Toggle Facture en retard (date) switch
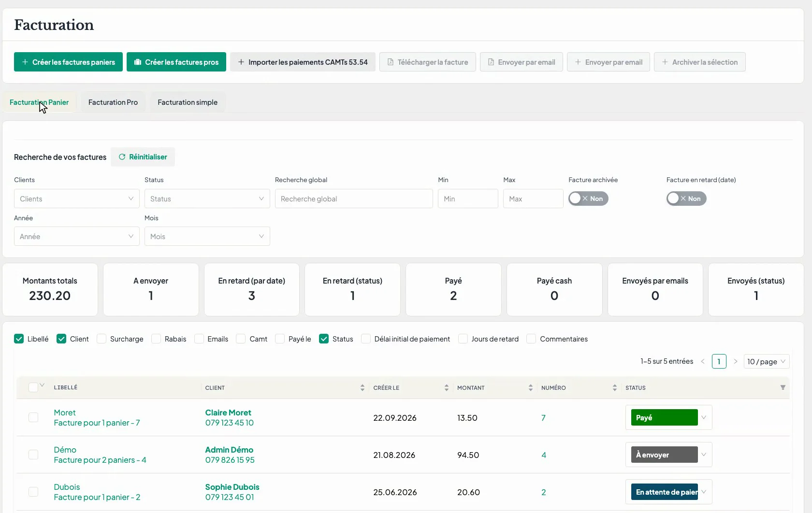Screen dimensions: 812x513 click(686, 199)
